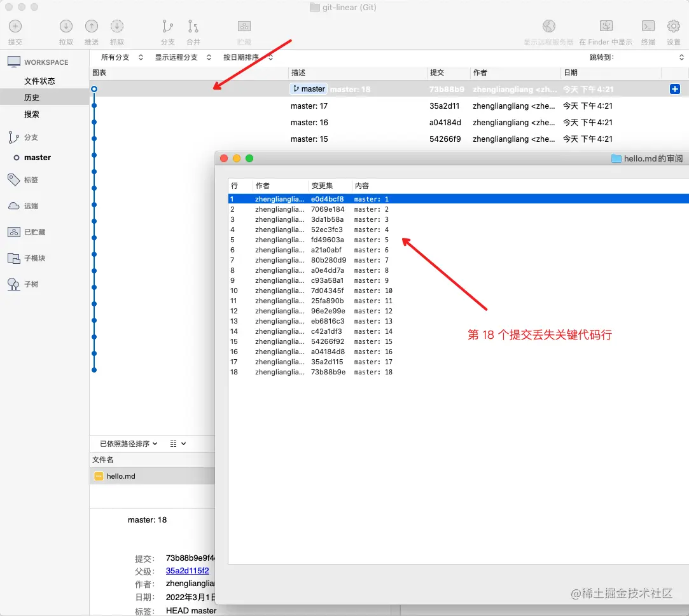
Task: Select blame line 5 with fd49603a
Action: click(x=458, y=240)
